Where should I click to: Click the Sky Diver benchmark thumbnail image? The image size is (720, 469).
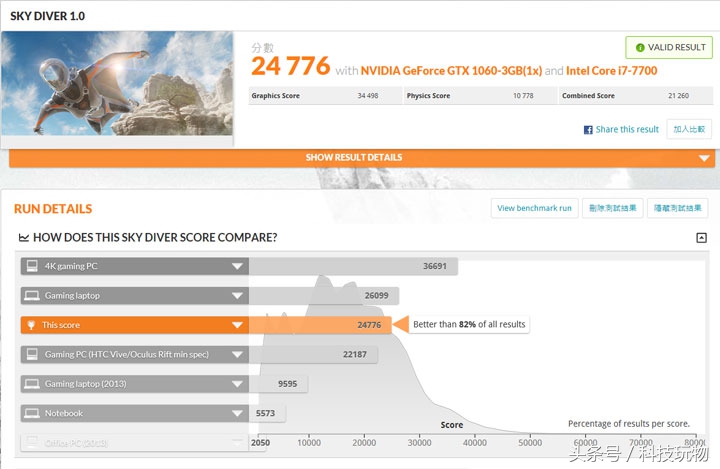point(117,83)
